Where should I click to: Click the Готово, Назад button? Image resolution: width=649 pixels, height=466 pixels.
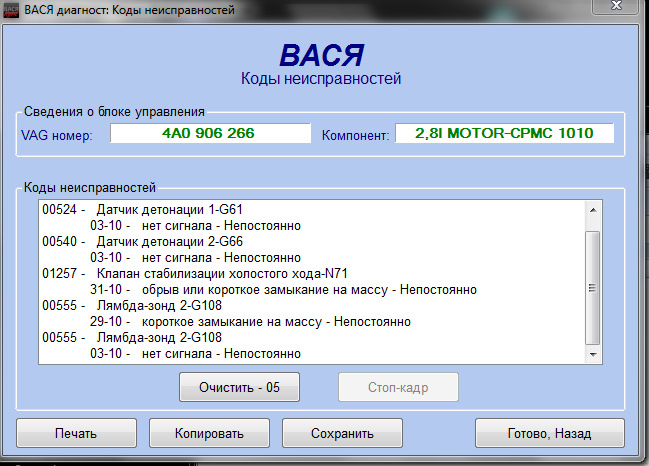pos(550,433)
